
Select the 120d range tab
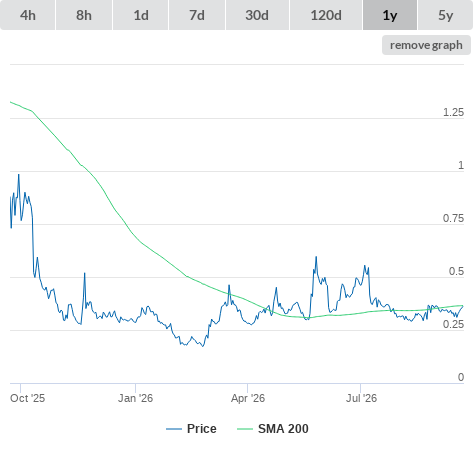[x=326, y=15]
